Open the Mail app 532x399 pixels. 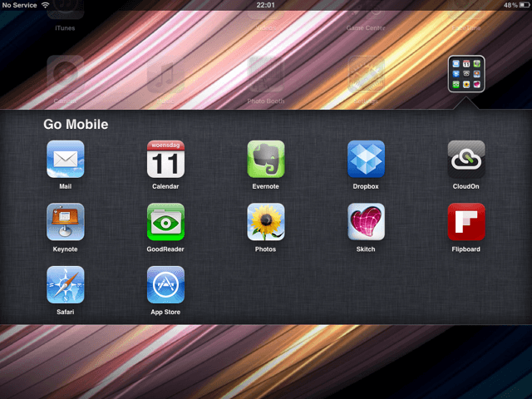coord(66,159)
